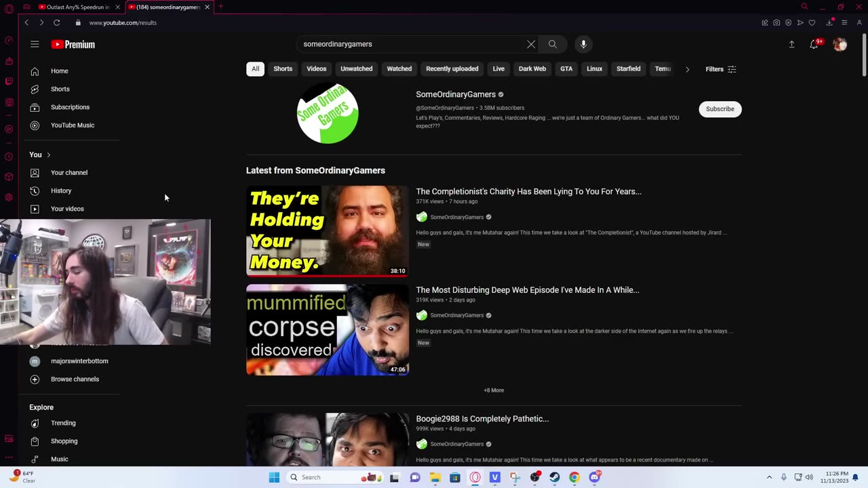Click the magnifying glass search button
868x488 pixels.
(553, 44)
